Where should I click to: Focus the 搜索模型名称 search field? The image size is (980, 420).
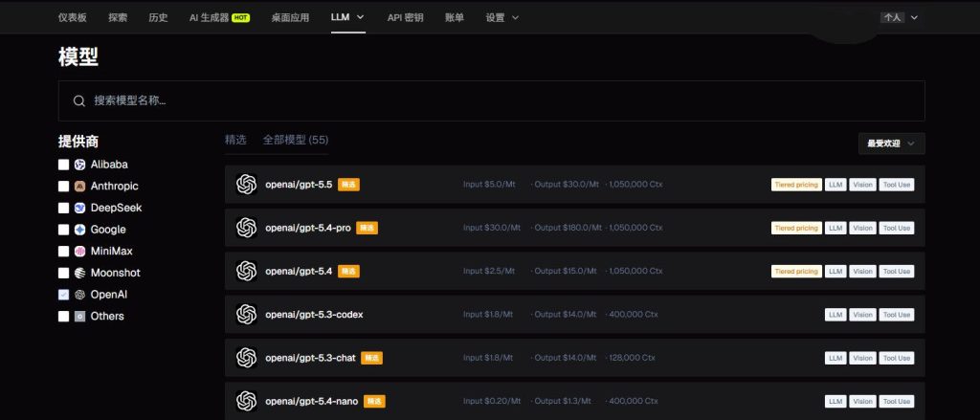click(x=491, y=100)
